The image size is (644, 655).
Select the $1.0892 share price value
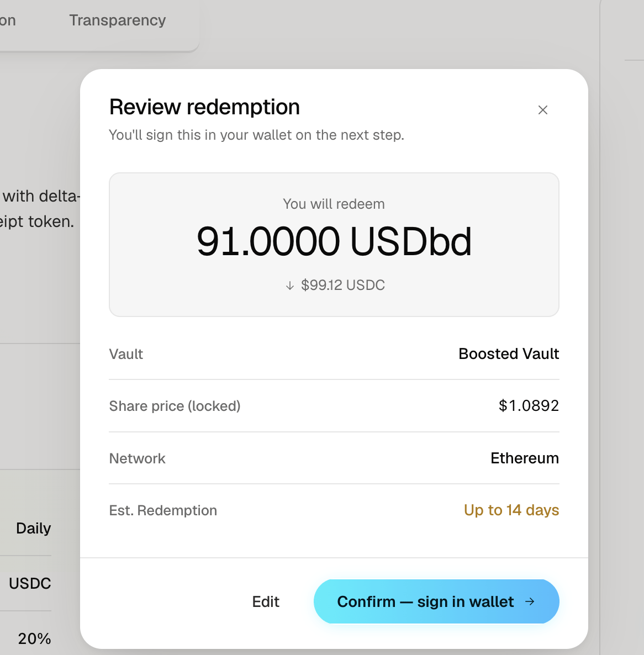pyautogui.click(x=529, y=405)
